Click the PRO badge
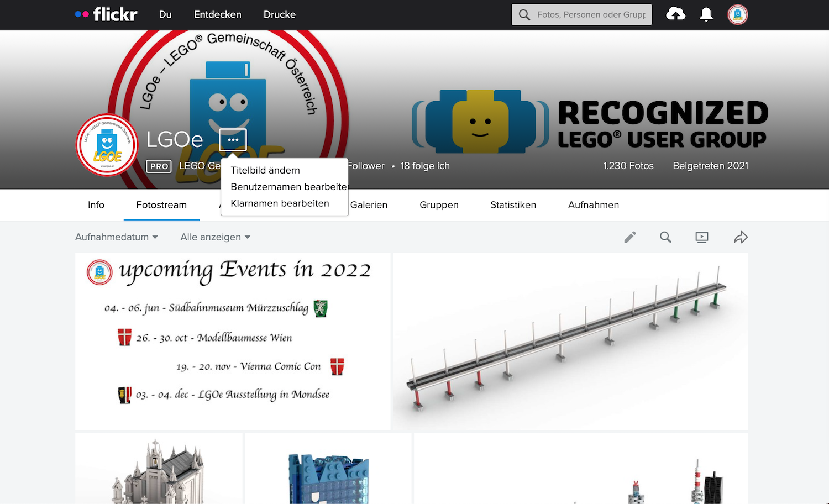This screenshot has width=829, height=504. click(159, 166)
